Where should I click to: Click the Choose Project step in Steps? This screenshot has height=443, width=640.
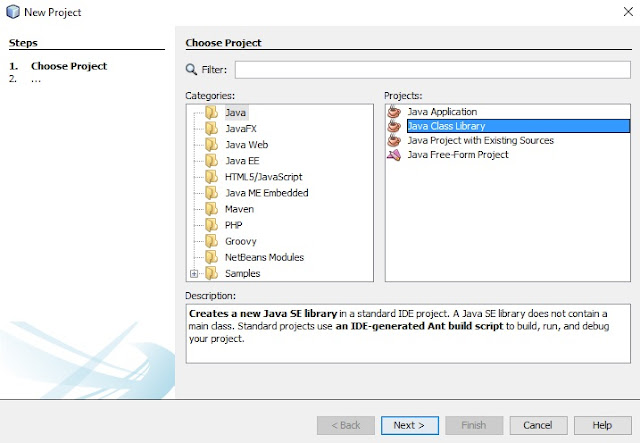69,66
